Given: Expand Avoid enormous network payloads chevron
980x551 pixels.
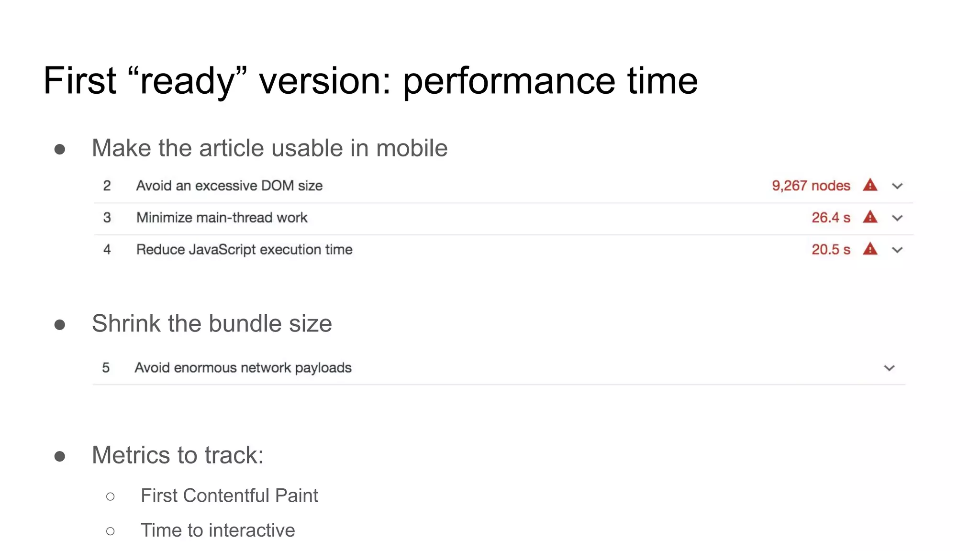Looking at the screenshot, I should (x=889, y=368).
